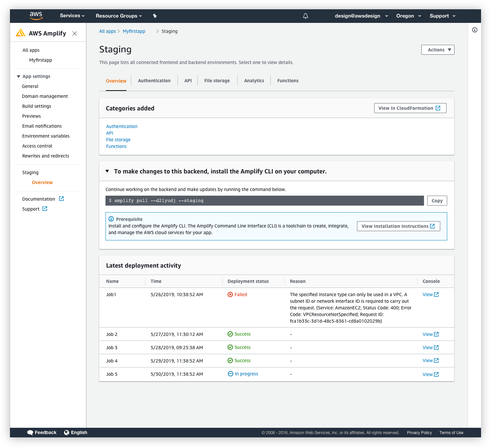
Task: Open Environment variables in the sidebar
Action: coord(46,136)
